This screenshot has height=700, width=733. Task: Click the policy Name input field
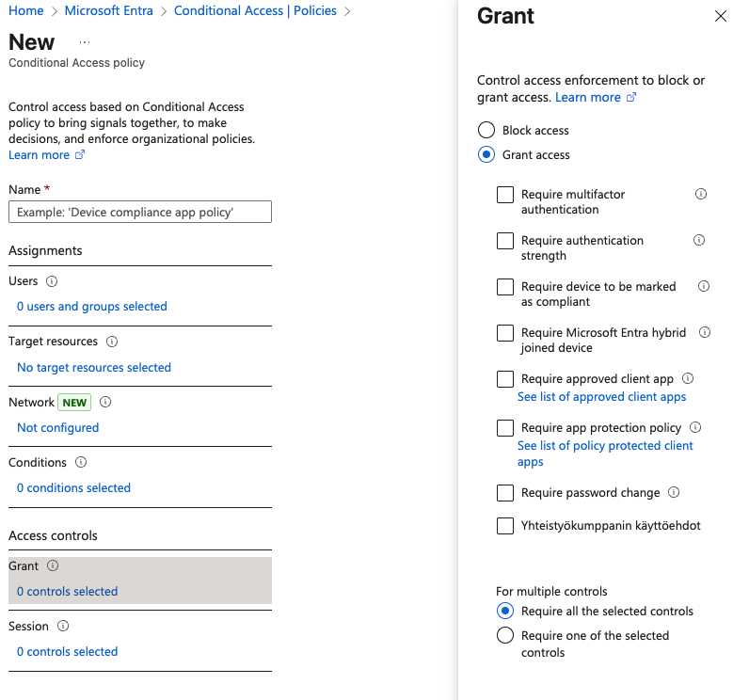pos(140,212)
